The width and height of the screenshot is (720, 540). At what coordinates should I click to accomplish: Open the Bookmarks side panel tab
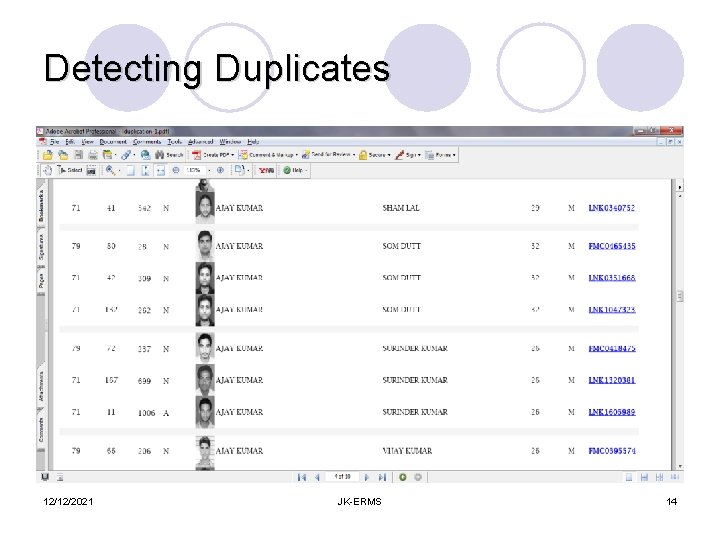click(x=41, y=205)
